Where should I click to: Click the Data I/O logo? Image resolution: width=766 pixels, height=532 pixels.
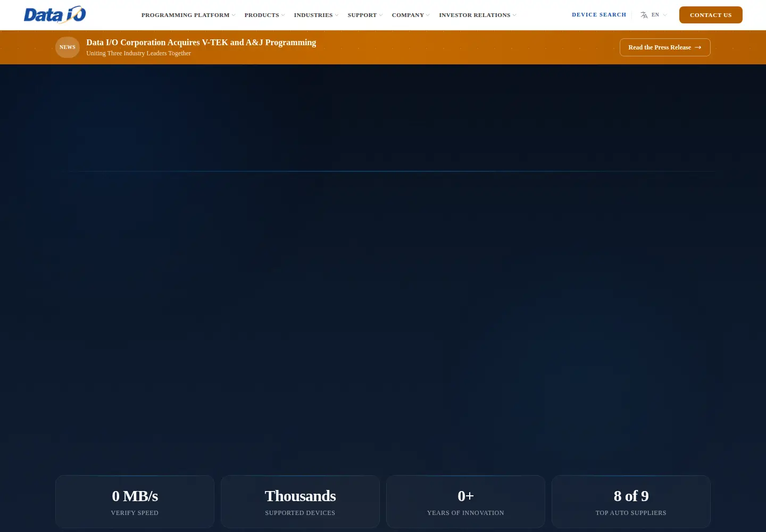click(55, 15)
